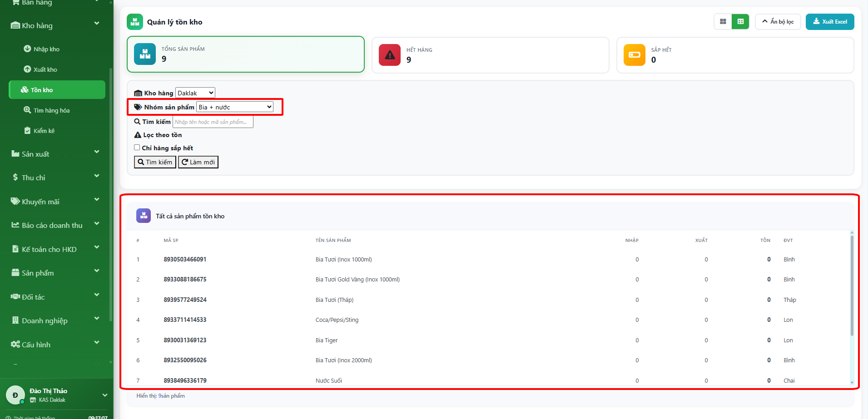The image size is (868, 419).
Task: Click the grid card view icon
Action: click(723, 22)
